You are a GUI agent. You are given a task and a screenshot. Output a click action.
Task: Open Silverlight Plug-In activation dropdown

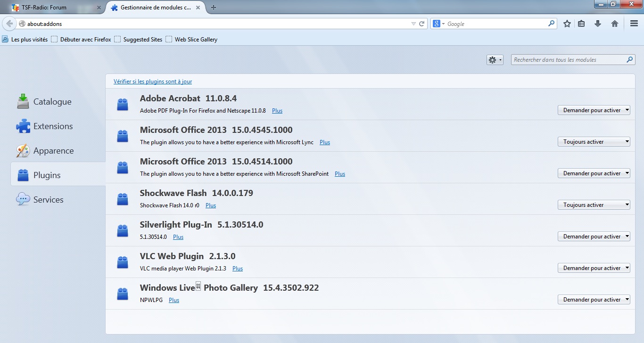[x=594, y=237]
